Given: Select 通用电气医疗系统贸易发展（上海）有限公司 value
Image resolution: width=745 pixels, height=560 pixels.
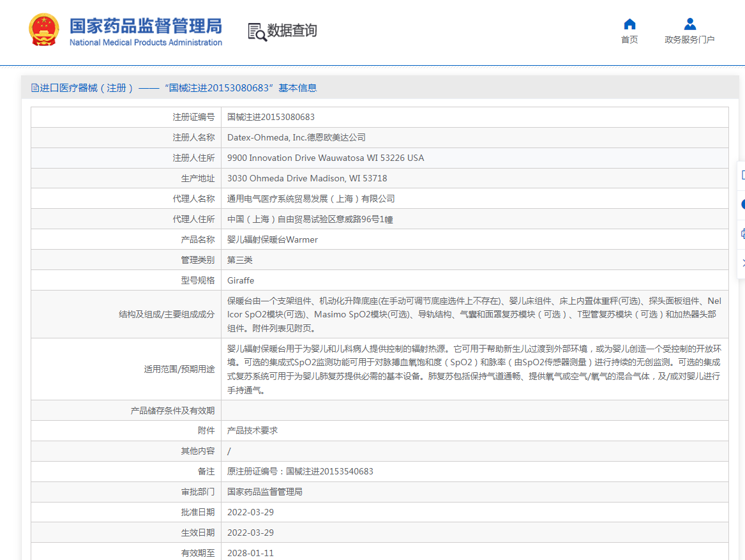Looking at the screenshot, I should 311,199.
